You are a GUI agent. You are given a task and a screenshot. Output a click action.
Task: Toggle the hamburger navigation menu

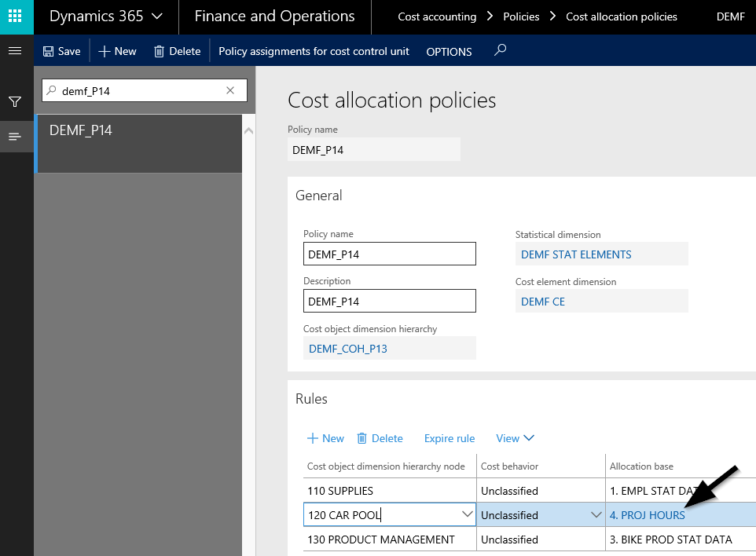coord(14,51)
